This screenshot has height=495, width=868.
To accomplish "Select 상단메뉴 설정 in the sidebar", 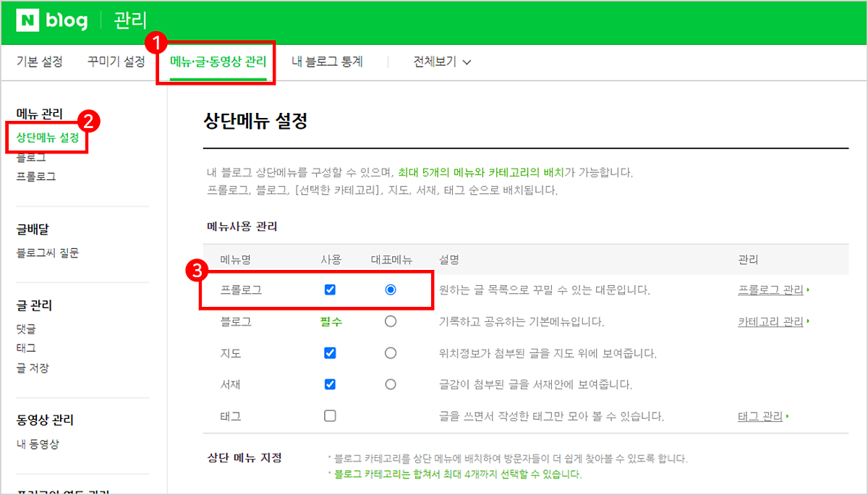I will click(x=48, y=137).
